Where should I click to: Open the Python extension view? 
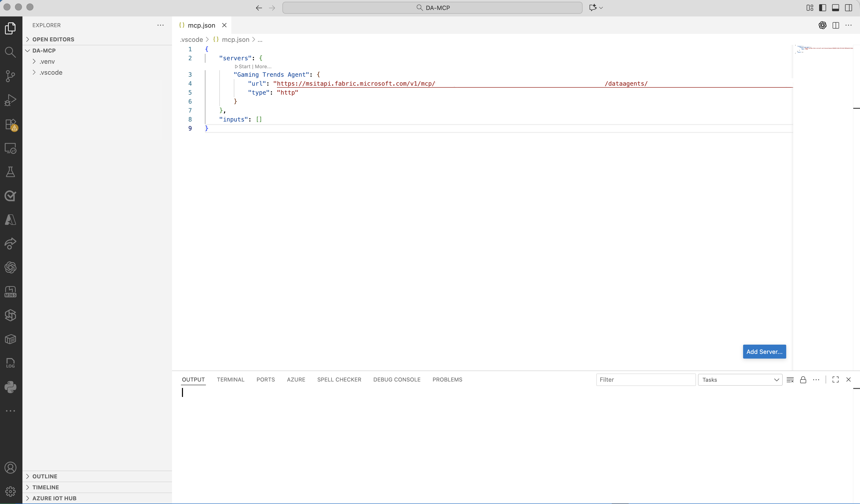tap(10, 387)
